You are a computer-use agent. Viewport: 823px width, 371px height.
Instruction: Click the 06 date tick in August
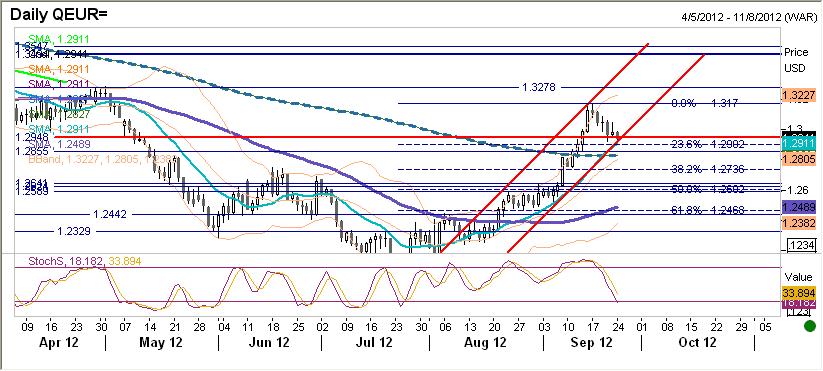(x=445, y=326)
